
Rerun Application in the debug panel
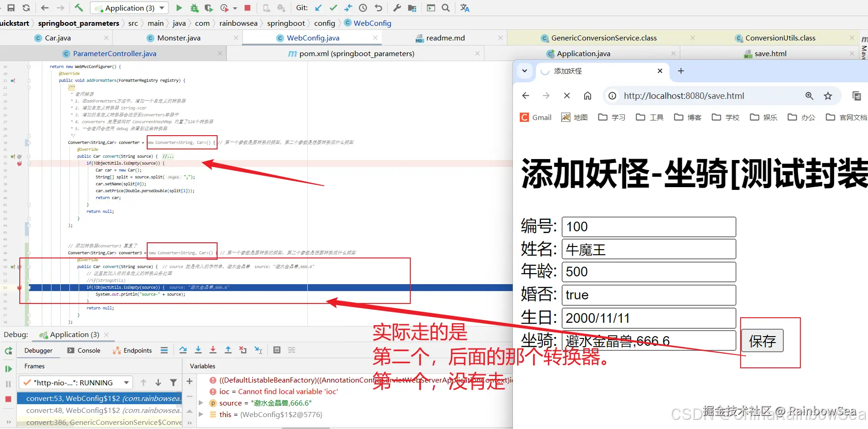8,351
